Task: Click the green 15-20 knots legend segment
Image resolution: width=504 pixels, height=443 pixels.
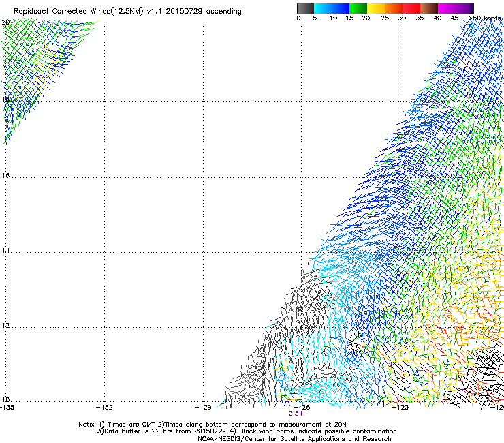Action: point(358,8)
